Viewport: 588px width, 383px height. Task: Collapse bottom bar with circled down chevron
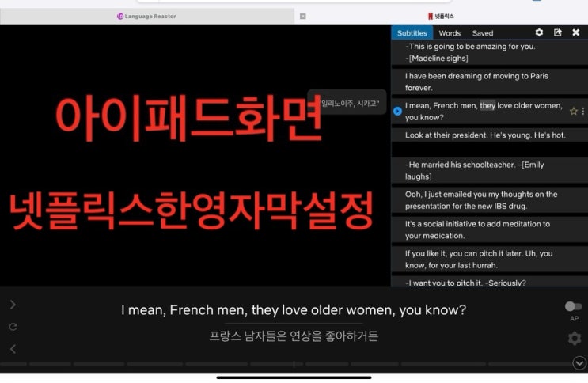(579, 363)
